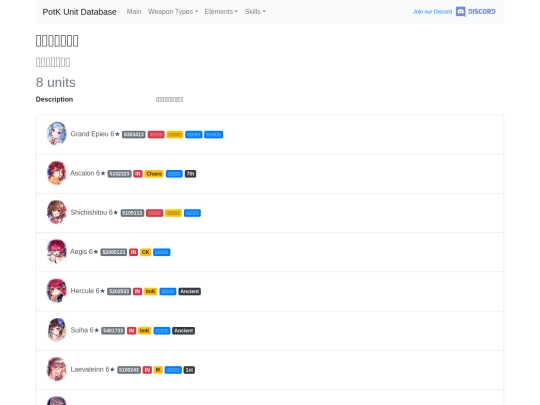Click the '8 units' count text
The image size is (540, 405).
click(x=55, y=83)
